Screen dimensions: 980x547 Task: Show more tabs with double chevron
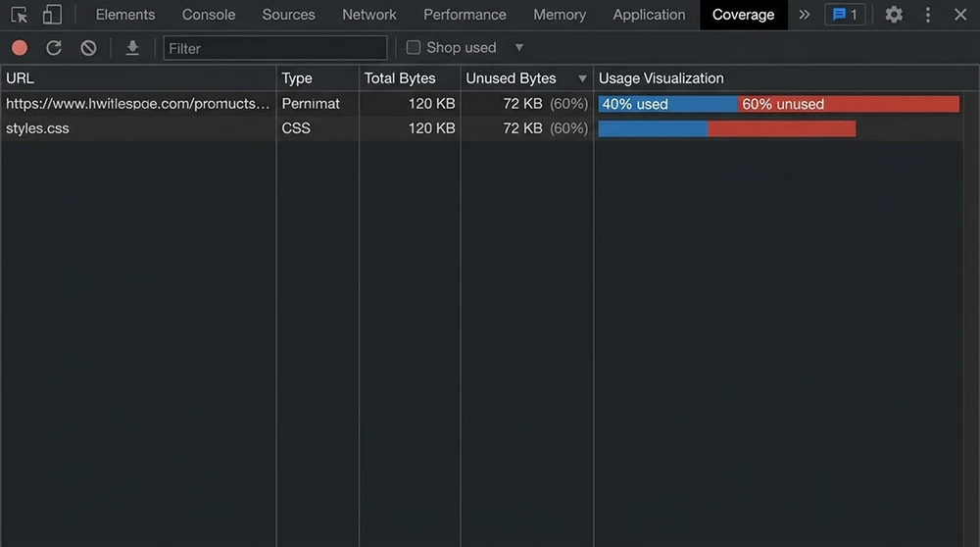(805, 15)
